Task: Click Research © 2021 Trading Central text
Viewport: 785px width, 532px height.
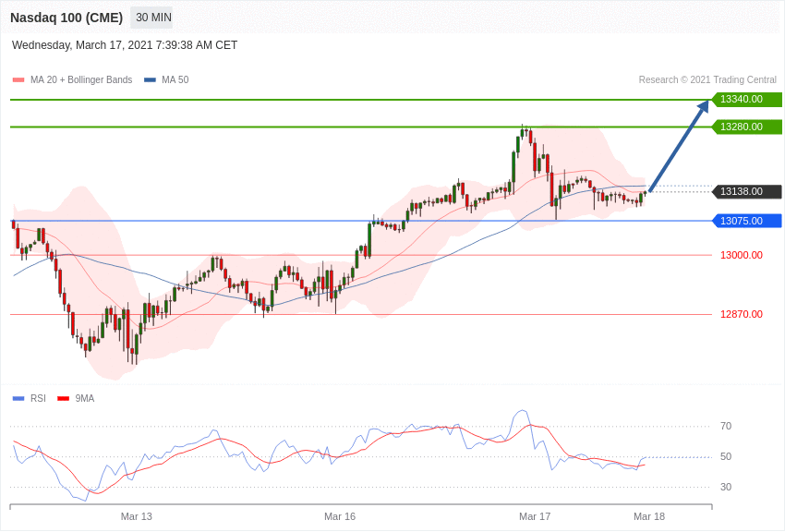Action: coord(707,79)
